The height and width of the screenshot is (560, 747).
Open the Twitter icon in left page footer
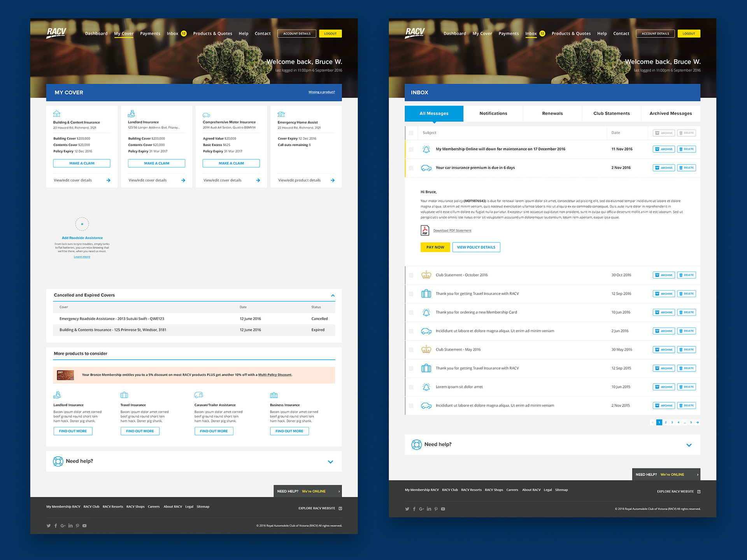point(49,526)
